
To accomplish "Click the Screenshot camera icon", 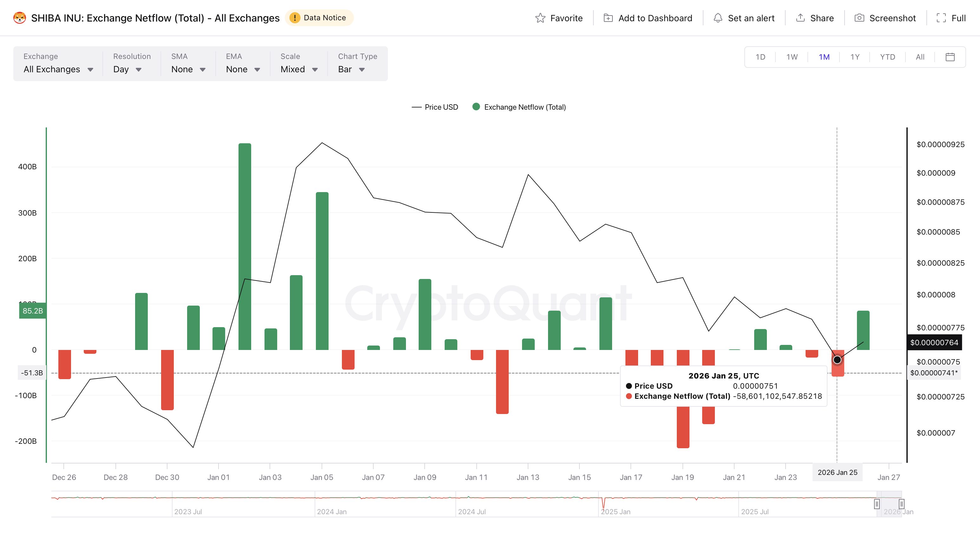I will tap(859, 18).
